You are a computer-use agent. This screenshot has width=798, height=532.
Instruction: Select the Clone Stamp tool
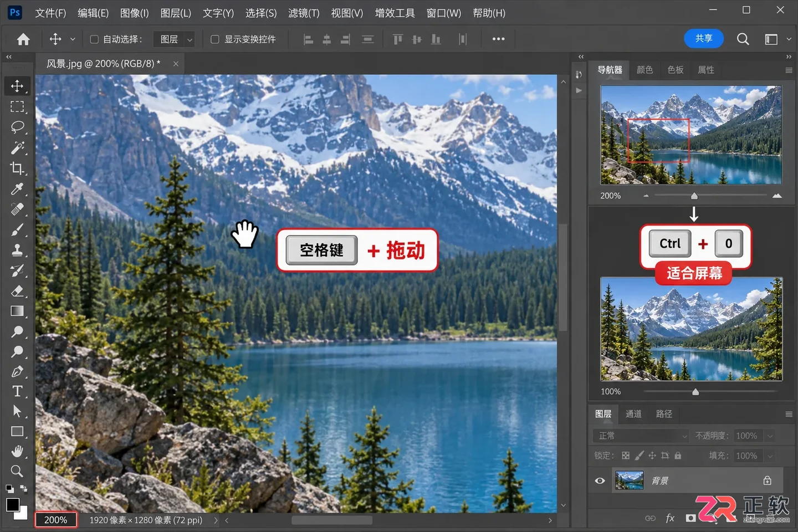pyautogui.click(x=17, y=250)
